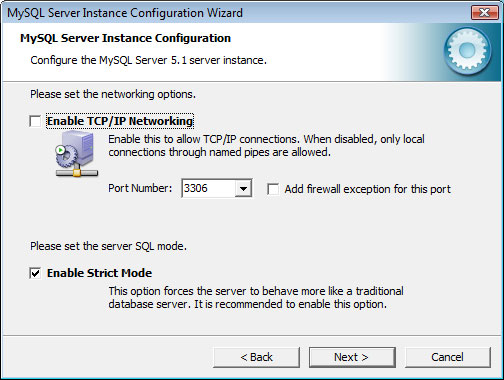
Task: Click the Port Number label
Action: 140,188
